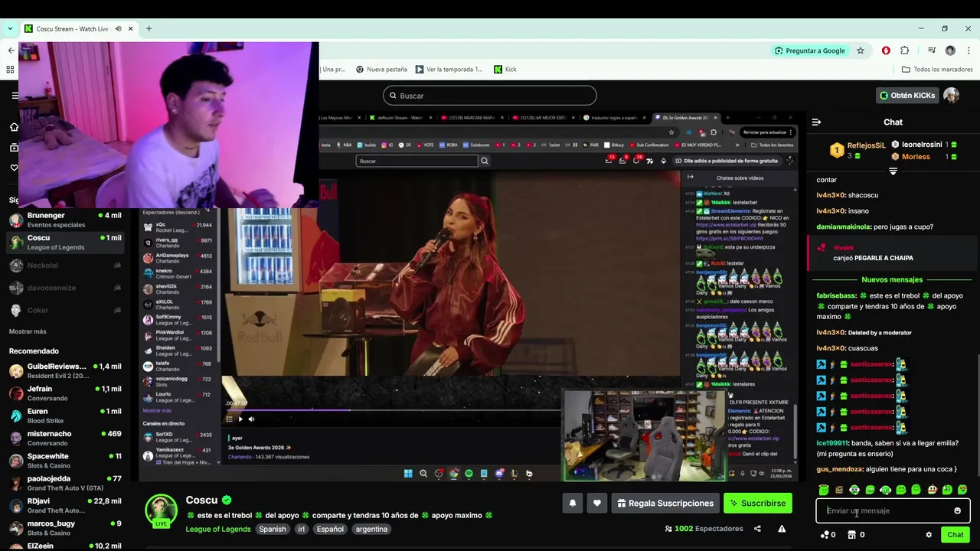Open misternacho recommended channel
Viewport: 980px width, 551px height.
[x=65, y=438]
